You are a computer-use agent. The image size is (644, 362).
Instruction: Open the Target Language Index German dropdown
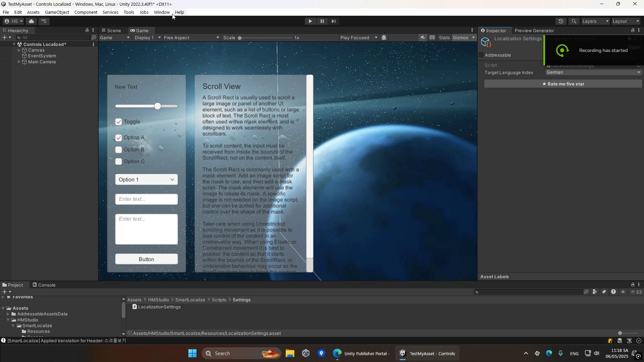click(593, 72)
